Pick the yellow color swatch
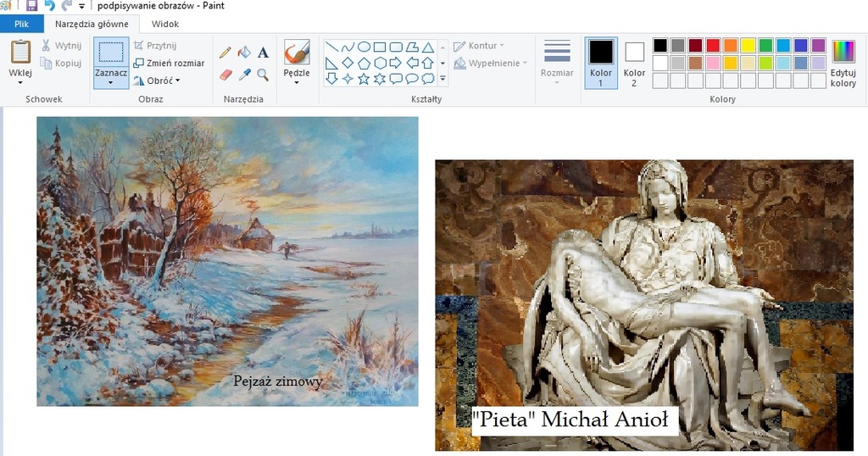868x456 pixels. (748, 45)
